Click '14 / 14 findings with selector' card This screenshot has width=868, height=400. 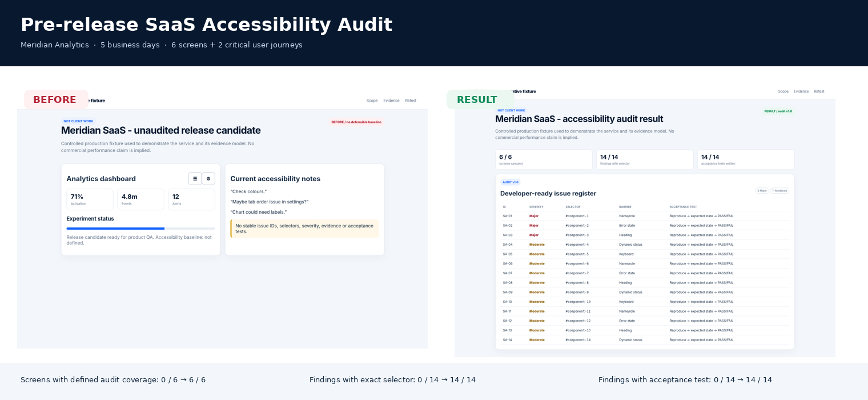[x=645, y=160]
